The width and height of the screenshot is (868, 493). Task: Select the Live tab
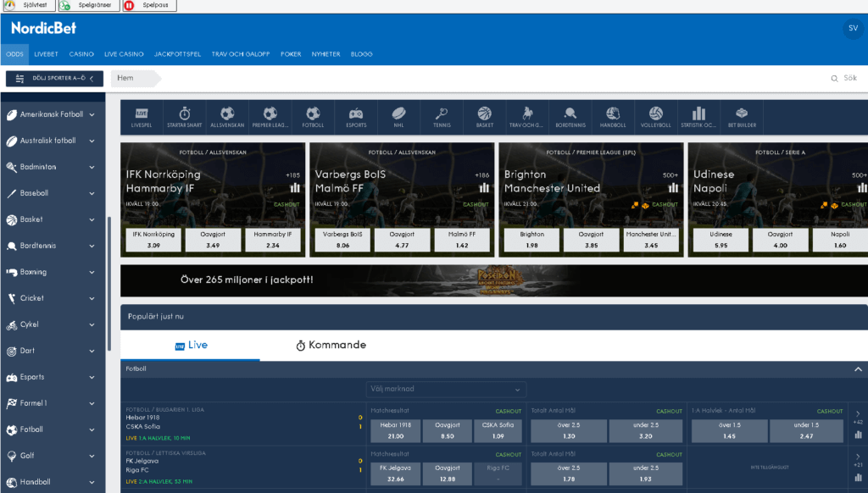pyautogui.click(x=191, y=346)
